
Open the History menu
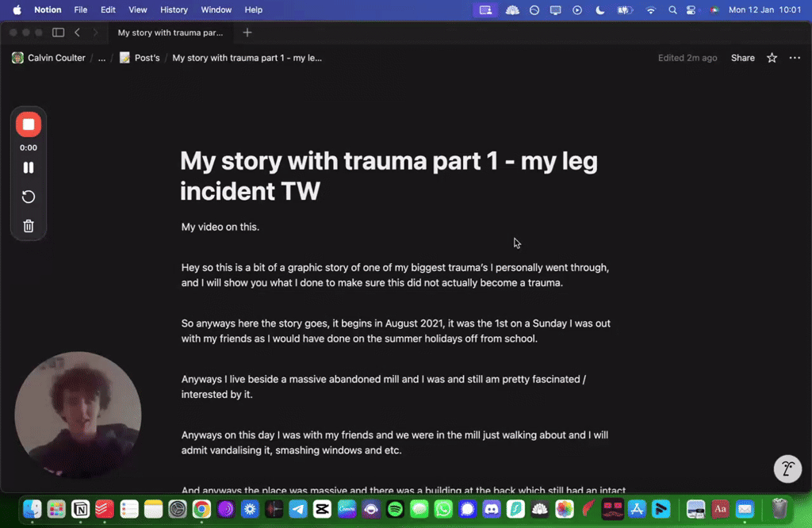pos(173,10)
